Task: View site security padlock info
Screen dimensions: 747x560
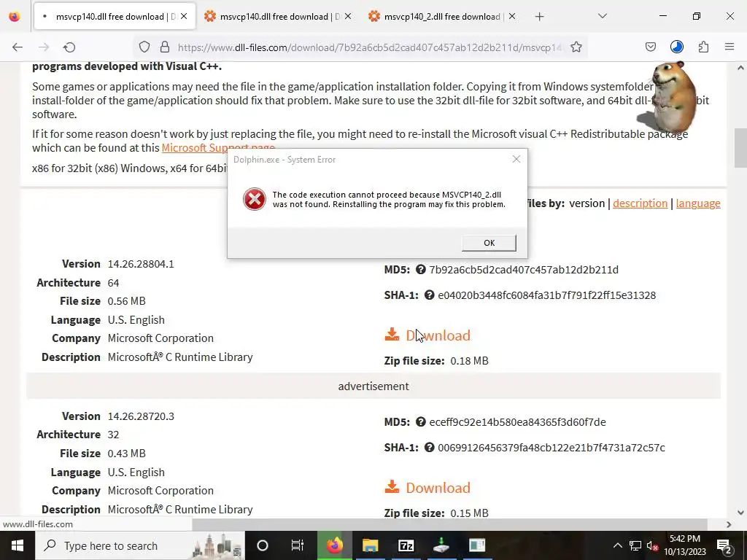Action: coord(165,47)
